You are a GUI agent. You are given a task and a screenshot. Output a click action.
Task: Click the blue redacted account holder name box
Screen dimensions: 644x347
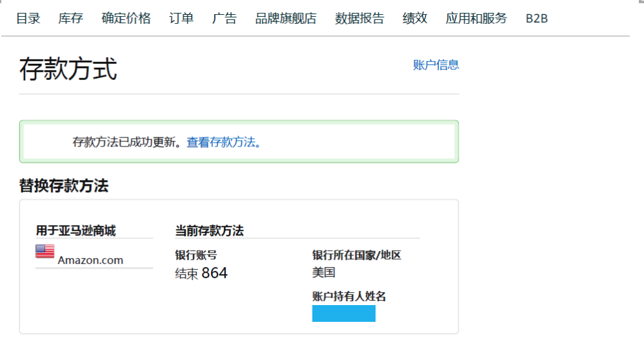343,313
